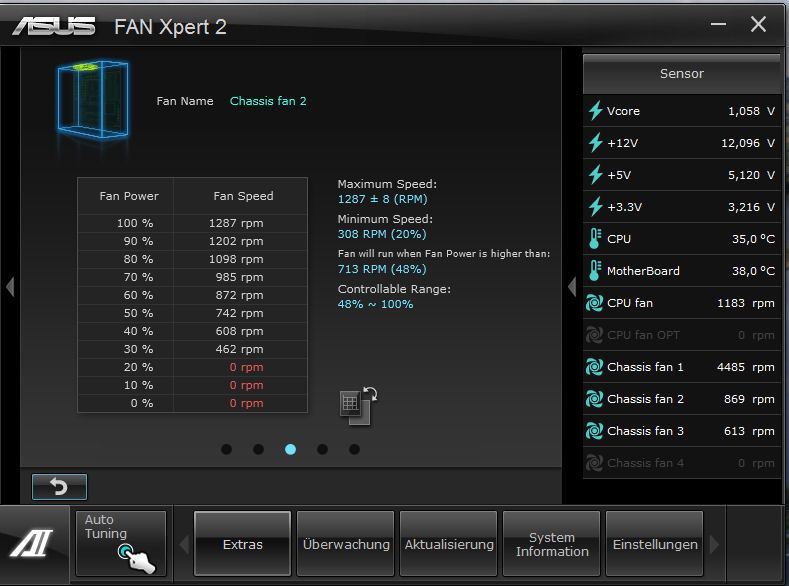
Task: Click the +12V lightning bolt icon
Action: [x=595, y=143]
